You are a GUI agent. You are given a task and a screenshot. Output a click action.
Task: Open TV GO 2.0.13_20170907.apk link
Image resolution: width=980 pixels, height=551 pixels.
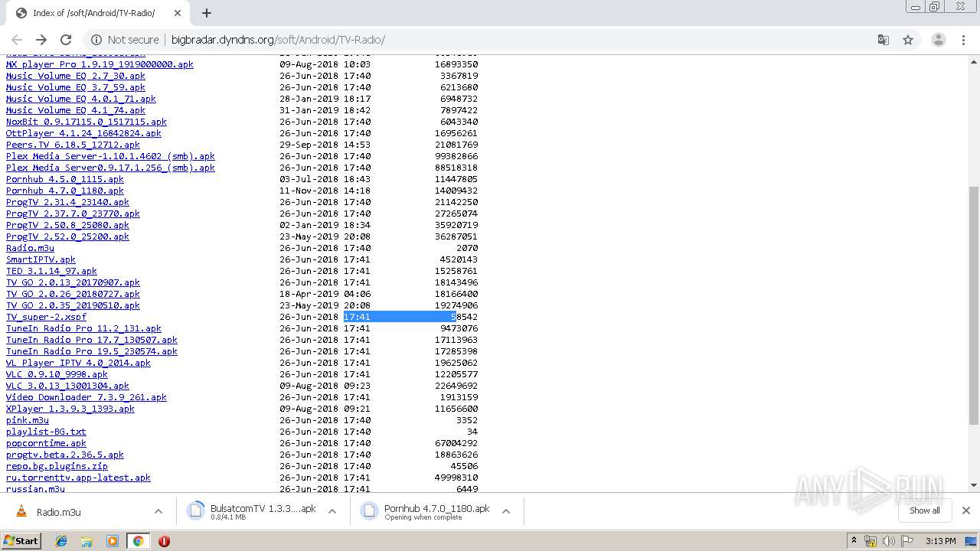73,282
